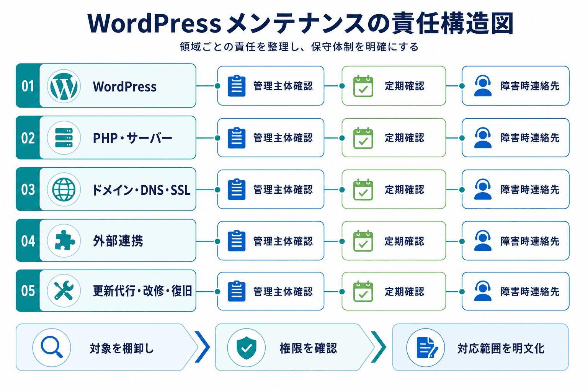
Task: Click the 対応範囲を明文化 step text
Action: 501,348
